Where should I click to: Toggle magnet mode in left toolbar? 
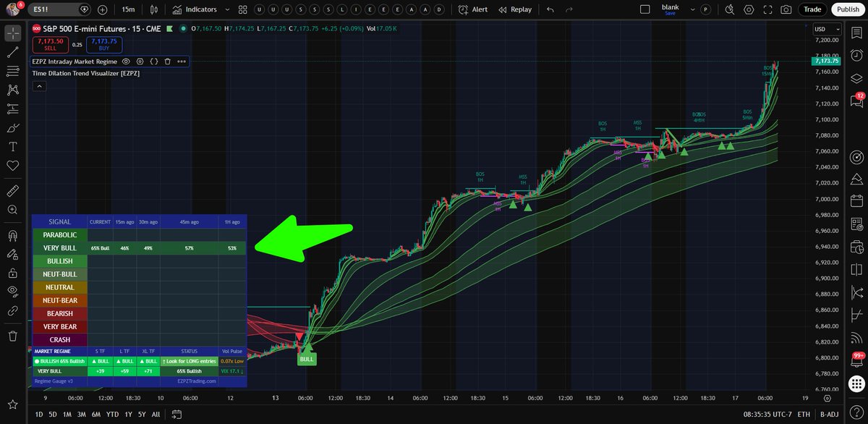point(12,236)
